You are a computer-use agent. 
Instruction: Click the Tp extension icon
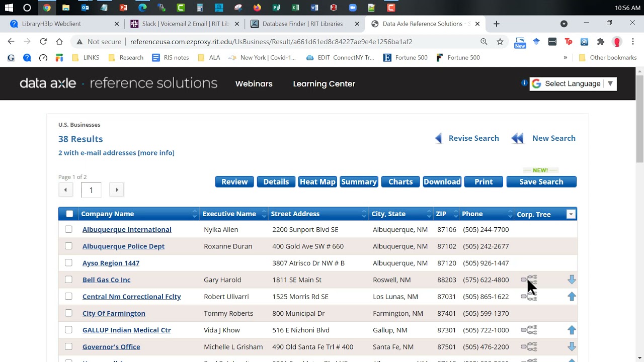tap(569, 42)
